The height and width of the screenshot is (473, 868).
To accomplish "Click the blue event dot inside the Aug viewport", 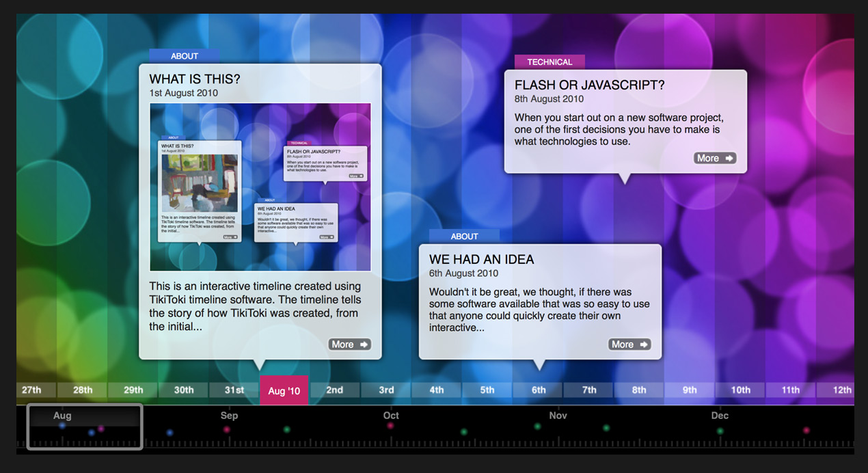I will tap(62, 425).
